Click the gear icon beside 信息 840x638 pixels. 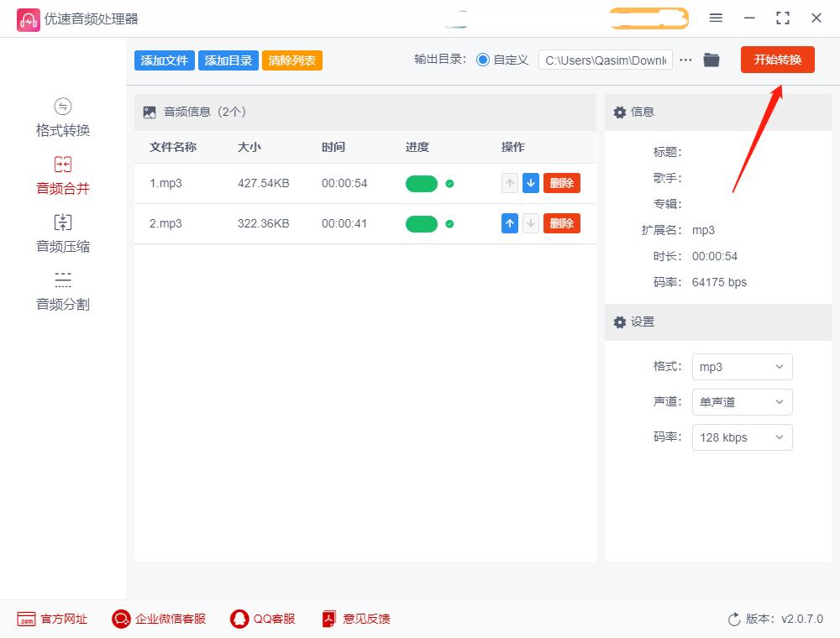(620, 112)
